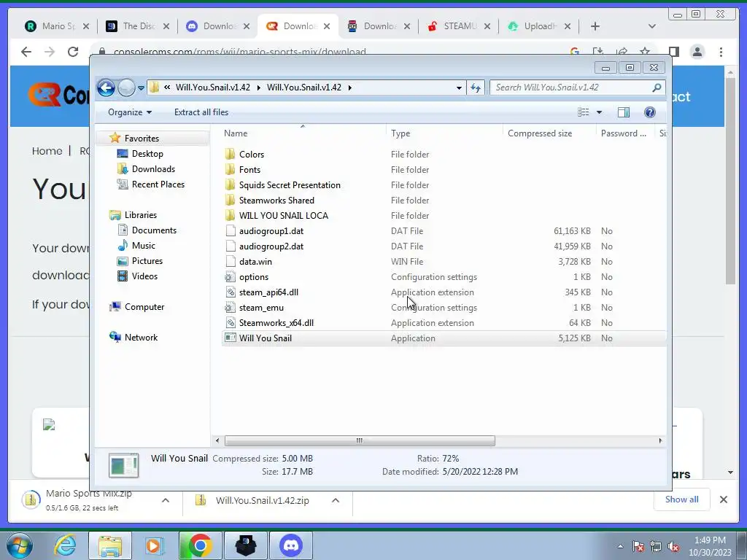This screenshot has width=747, height=560.
Task: Launch Internet Explorer from taskbar
Action: coord(65,545)
